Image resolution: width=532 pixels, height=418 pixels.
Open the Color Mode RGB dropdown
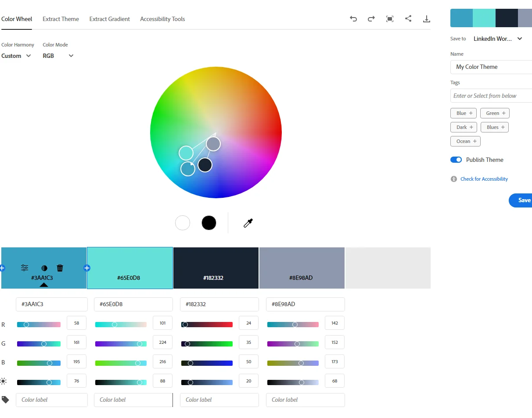click(58, 56)
